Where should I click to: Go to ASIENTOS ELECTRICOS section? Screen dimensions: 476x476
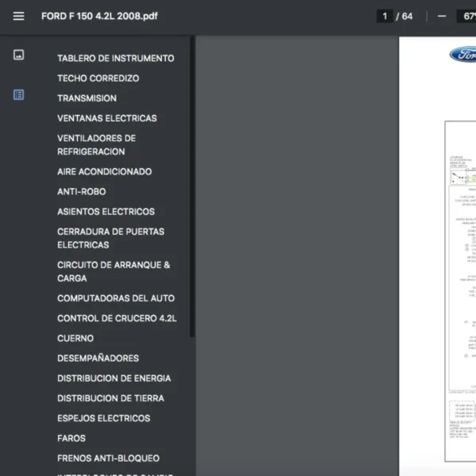point(106,212)
